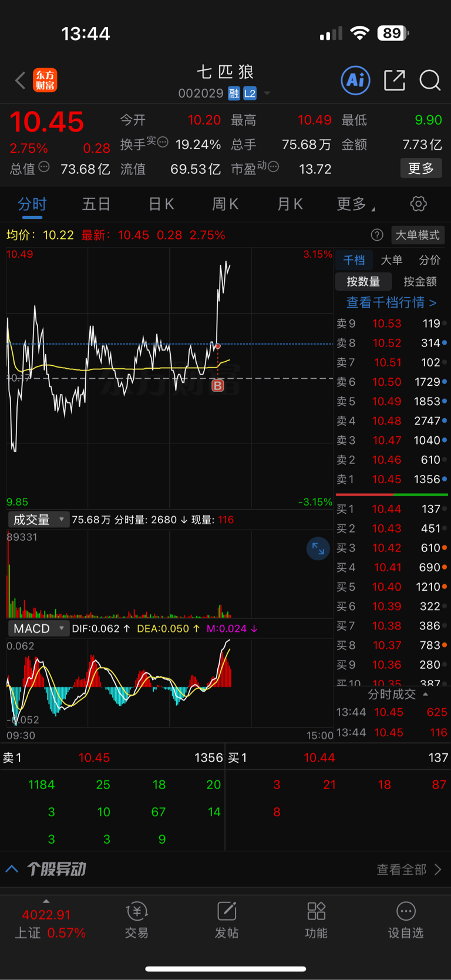Go back using the left arrow

tap(21, 80)
